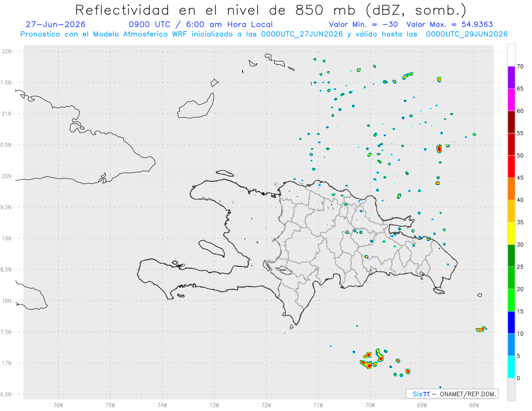
Task: Click the latitude label '19N'
Action: pyautogui.click(x=8, y=238)
